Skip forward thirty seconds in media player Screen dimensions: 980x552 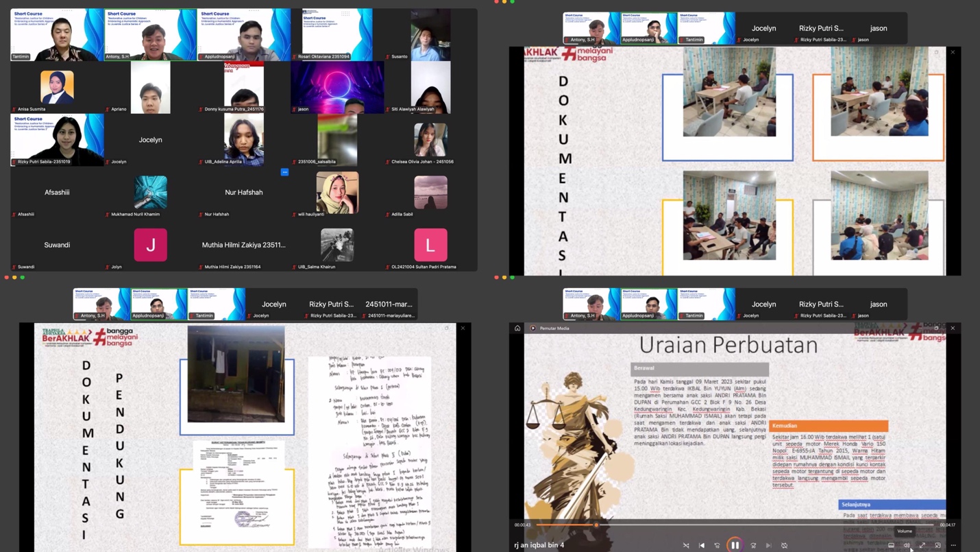point(753,545)
